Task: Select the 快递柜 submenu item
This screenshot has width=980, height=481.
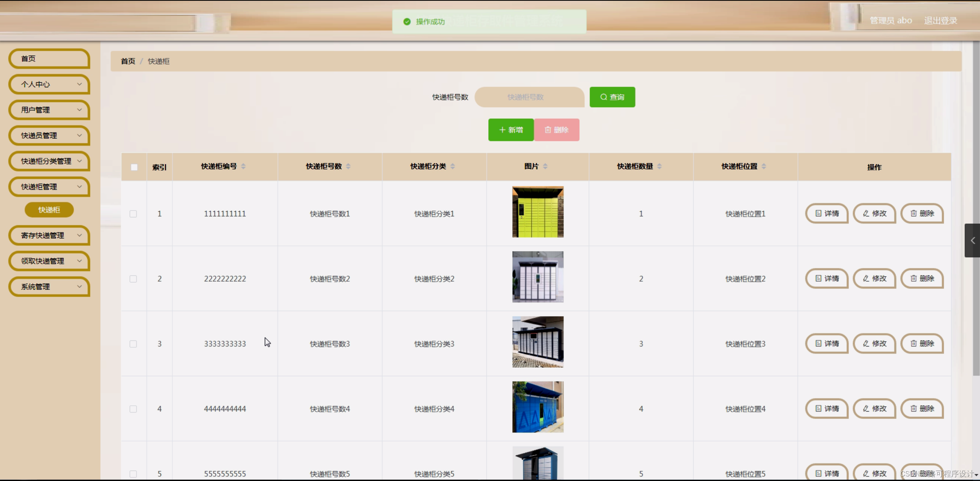Action: pyautogui.click(x=49, y=210)
